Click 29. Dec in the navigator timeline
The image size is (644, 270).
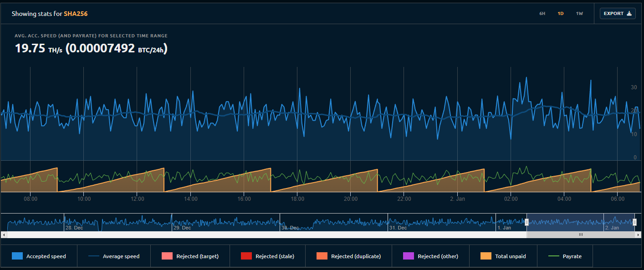pyautogui.click(x=182, y=228)
